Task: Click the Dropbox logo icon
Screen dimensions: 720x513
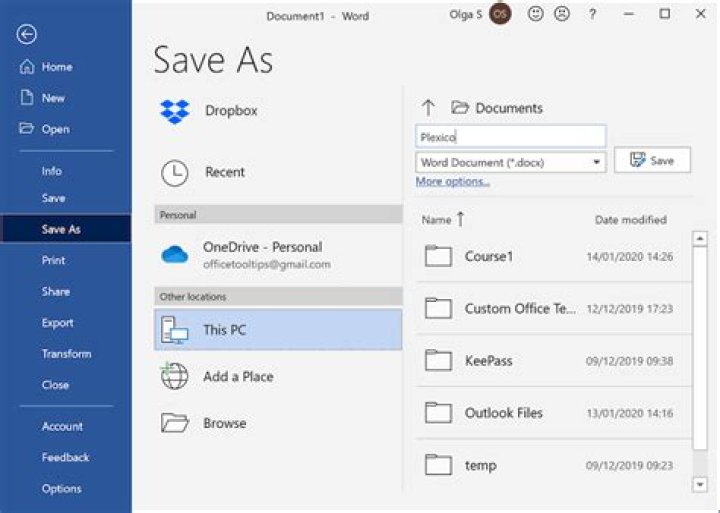Action: pyautogui.click(x=174, y=111)
